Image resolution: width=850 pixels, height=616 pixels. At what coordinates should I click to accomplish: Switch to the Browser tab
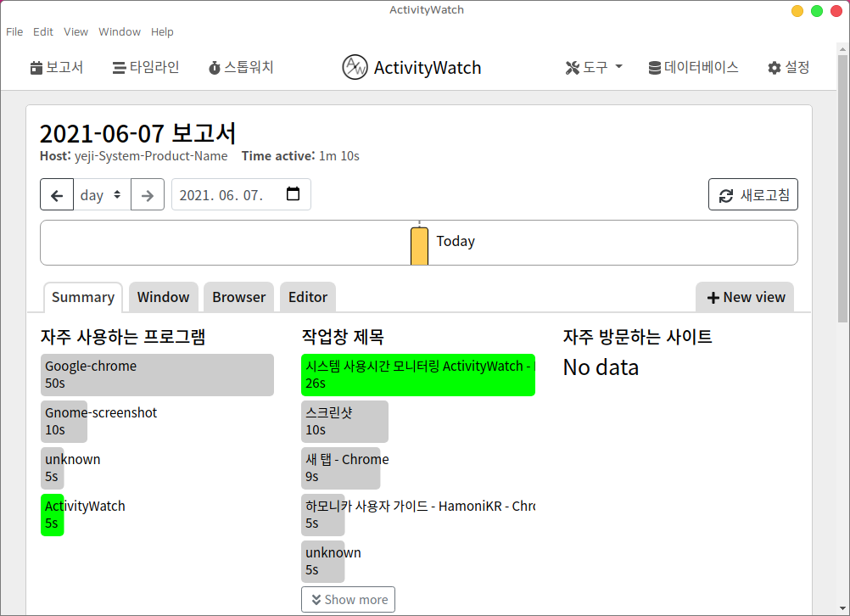click(x=238, y=297)
